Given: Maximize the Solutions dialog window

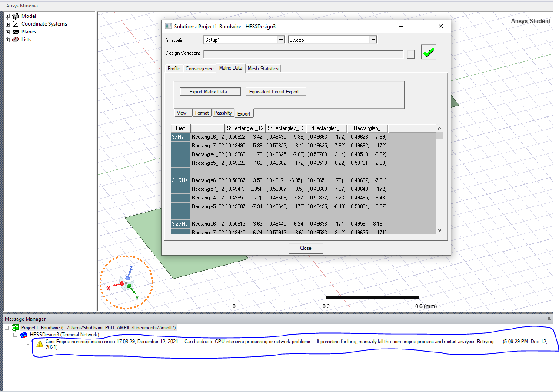Looking at the screenshot, I should pos(421,26).
